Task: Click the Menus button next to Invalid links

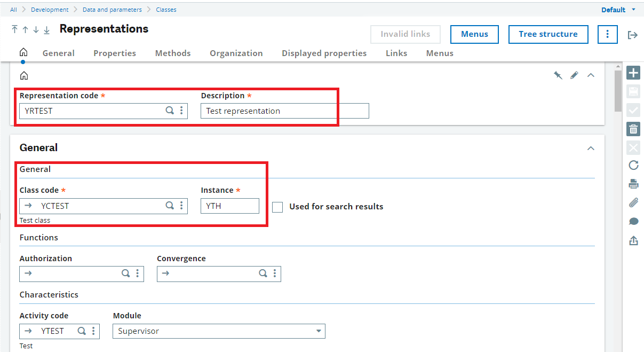Action: tap(474, 34)
